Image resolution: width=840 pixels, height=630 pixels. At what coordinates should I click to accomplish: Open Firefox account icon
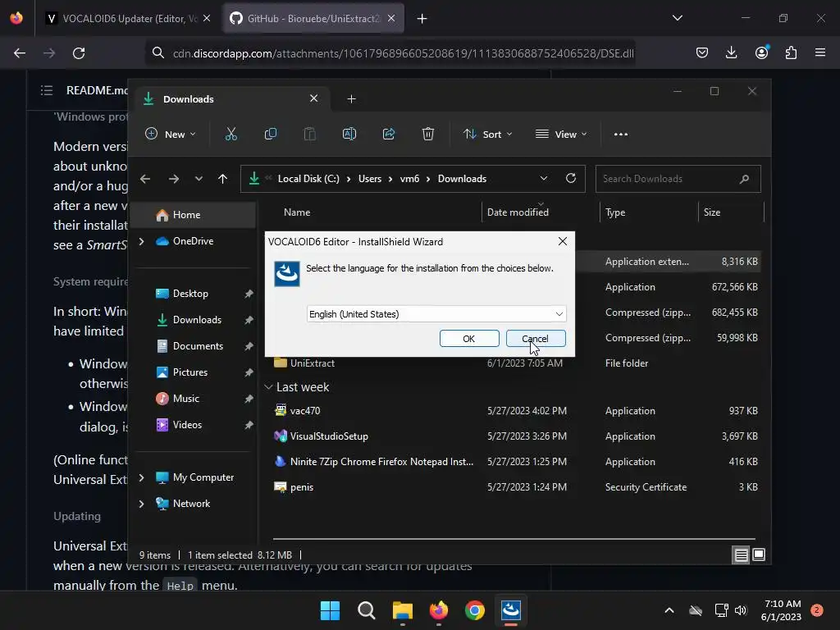click(x=761, y=52)
